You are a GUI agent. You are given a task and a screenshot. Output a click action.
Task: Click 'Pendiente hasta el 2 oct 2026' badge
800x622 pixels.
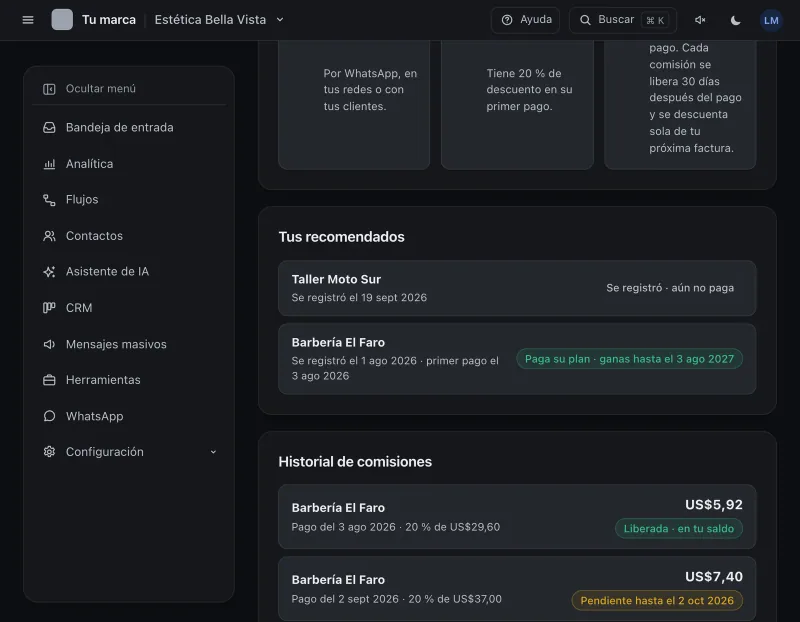tap(657, 601)
